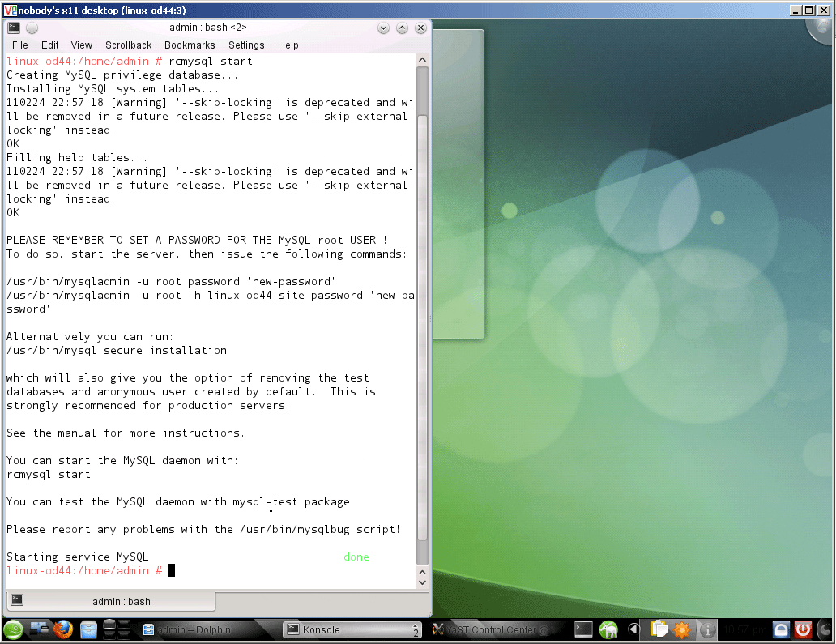Click the VNC window icon in outer title bar

[x=10, y=11]
